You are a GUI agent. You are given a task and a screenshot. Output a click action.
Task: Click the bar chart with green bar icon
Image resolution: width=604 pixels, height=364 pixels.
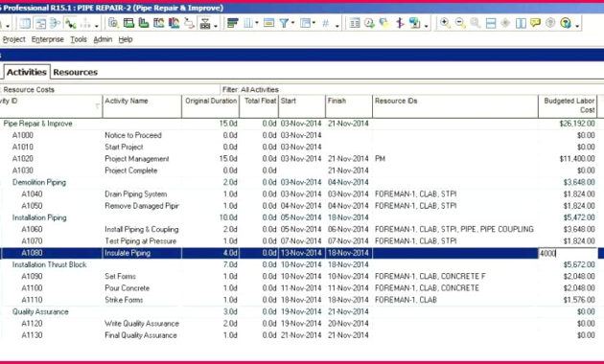click(144, 24)
